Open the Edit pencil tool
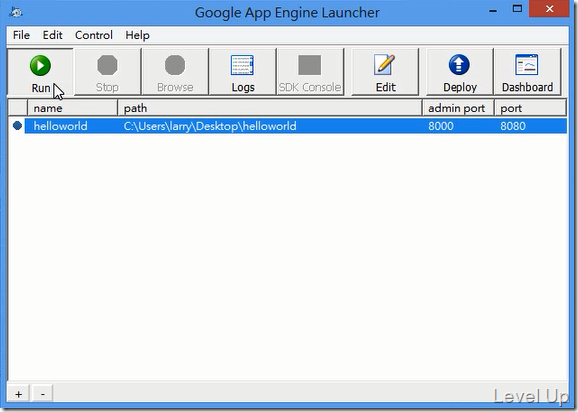 click(x=385, y=72)
